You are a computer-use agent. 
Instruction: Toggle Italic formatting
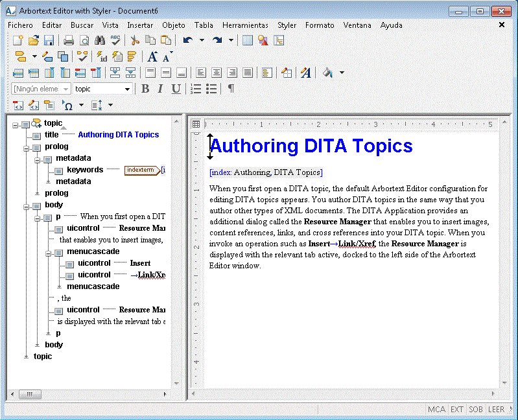160,89
